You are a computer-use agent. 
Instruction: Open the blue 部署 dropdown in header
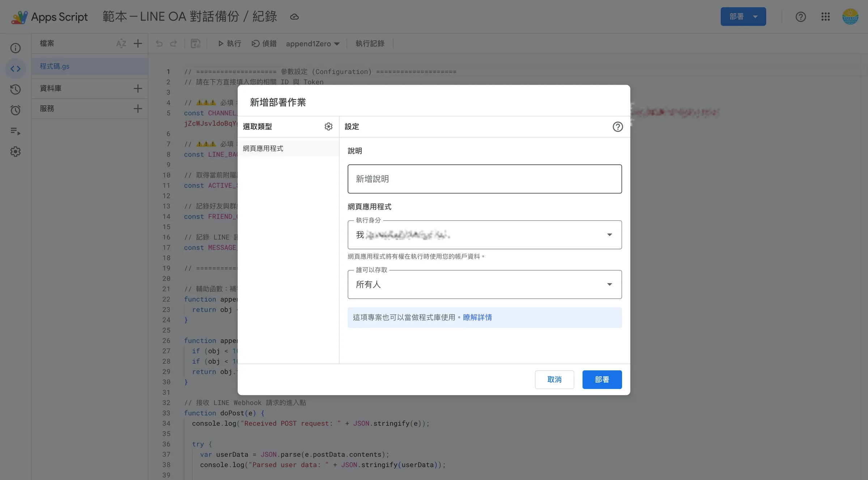pyautogui.click(x=743, y=17)
